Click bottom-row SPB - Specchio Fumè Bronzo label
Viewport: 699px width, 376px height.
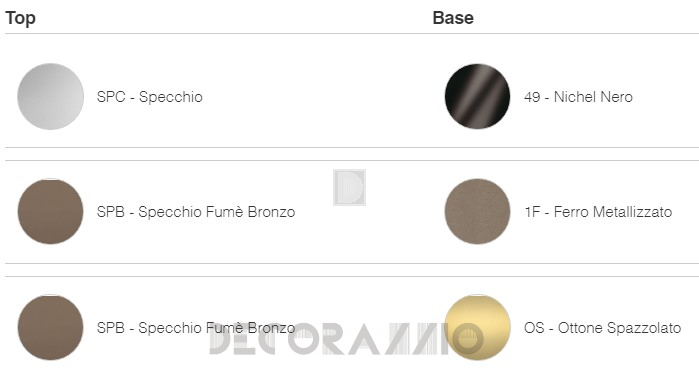click(196, 328)
